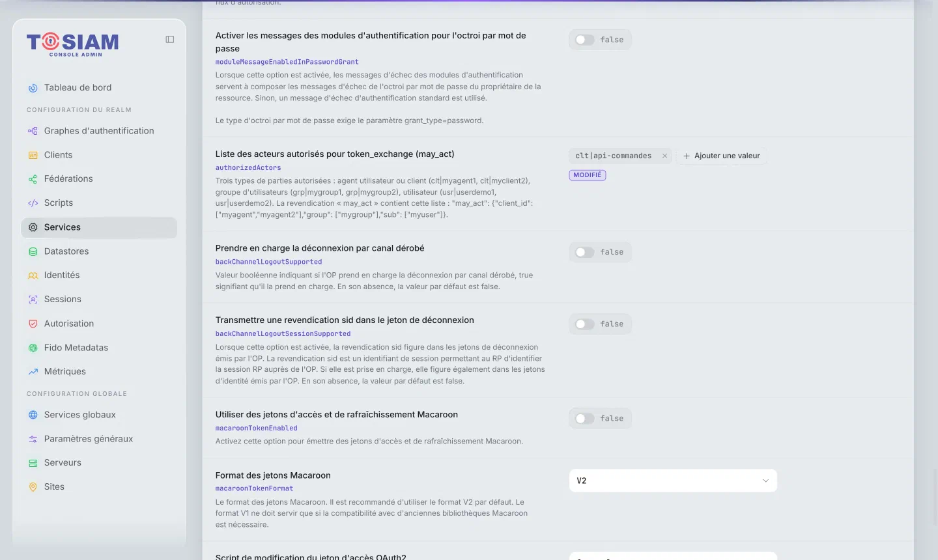Click the Tableau de bord dashboard icon
Image resolution: width=938 pixels, height=560 pixels.
click(33, 88)
